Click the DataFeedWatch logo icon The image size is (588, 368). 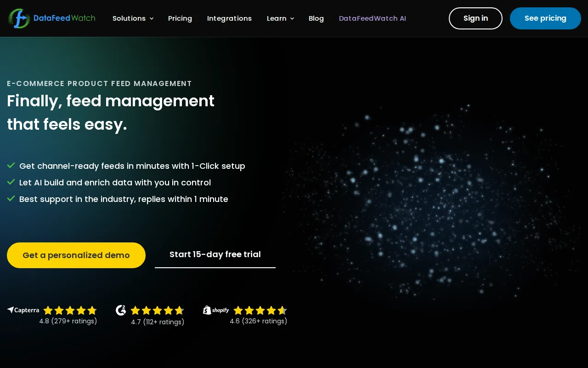point(19,18)
